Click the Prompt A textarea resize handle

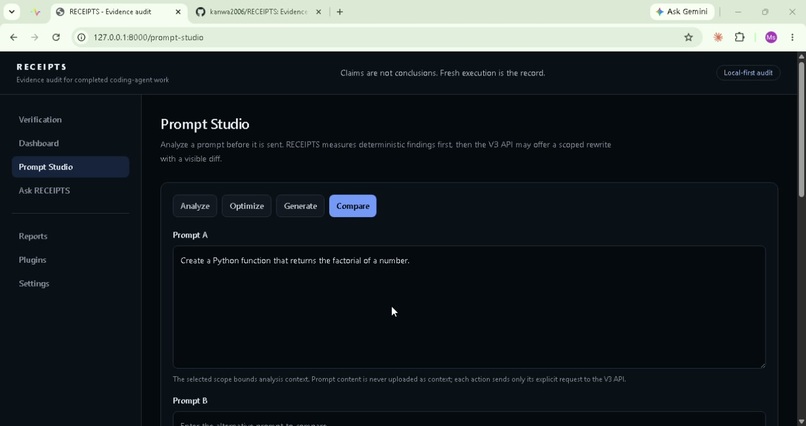762,365
